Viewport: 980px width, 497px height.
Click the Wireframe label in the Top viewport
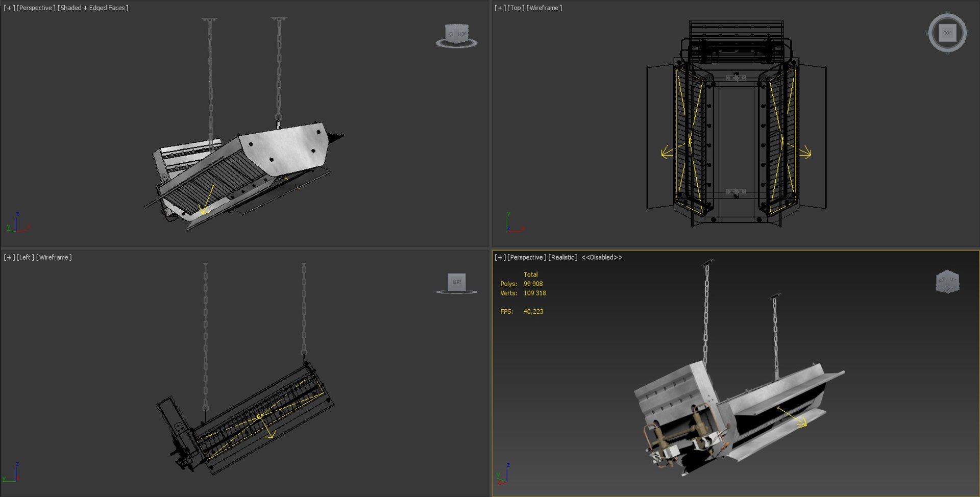click(544, 8)
